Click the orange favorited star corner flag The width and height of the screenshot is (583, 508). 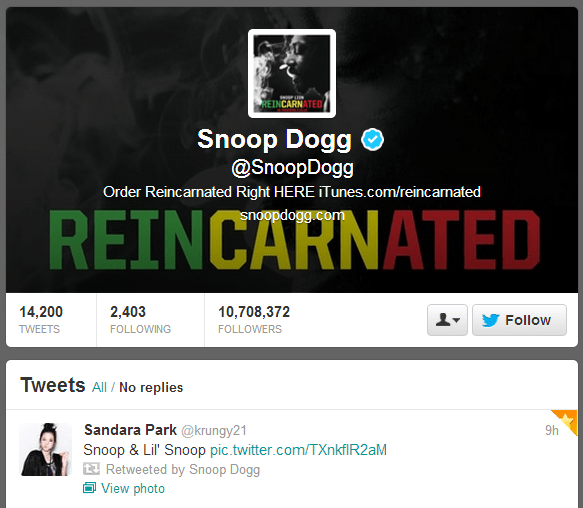click(x=566, y=421)
